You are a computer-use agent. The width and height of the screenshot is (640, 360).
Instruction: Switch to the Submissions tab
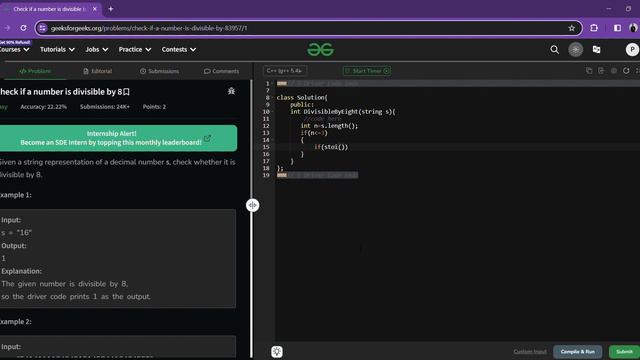tap(159, 71)
